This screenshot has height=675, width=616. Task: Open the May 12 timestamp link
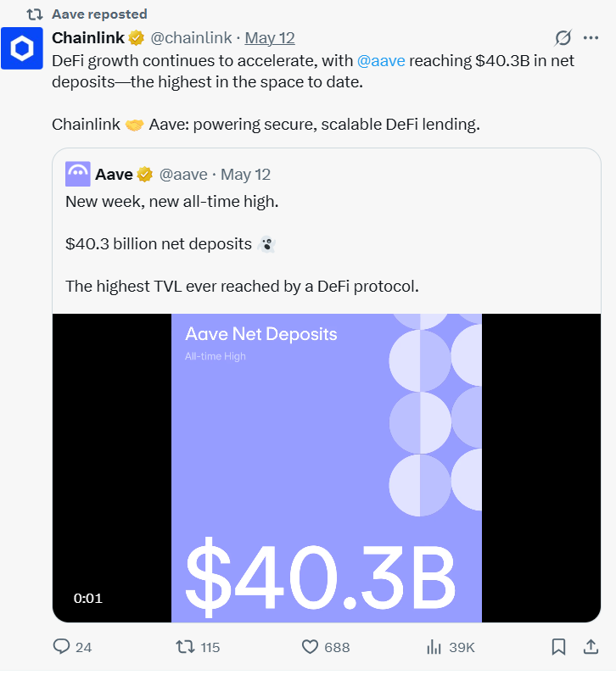[269, 38]
